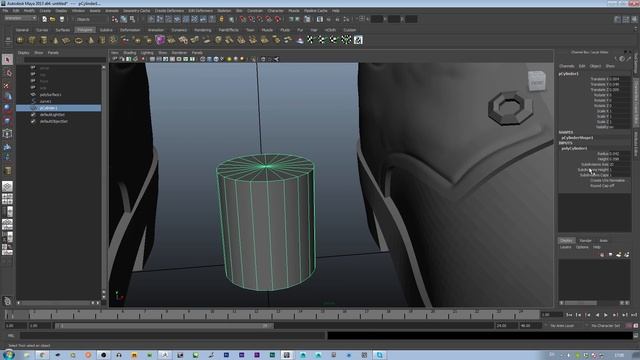Create a polygon plane from shelf
This screenshot has width=640, height=360.
point(67,40)
